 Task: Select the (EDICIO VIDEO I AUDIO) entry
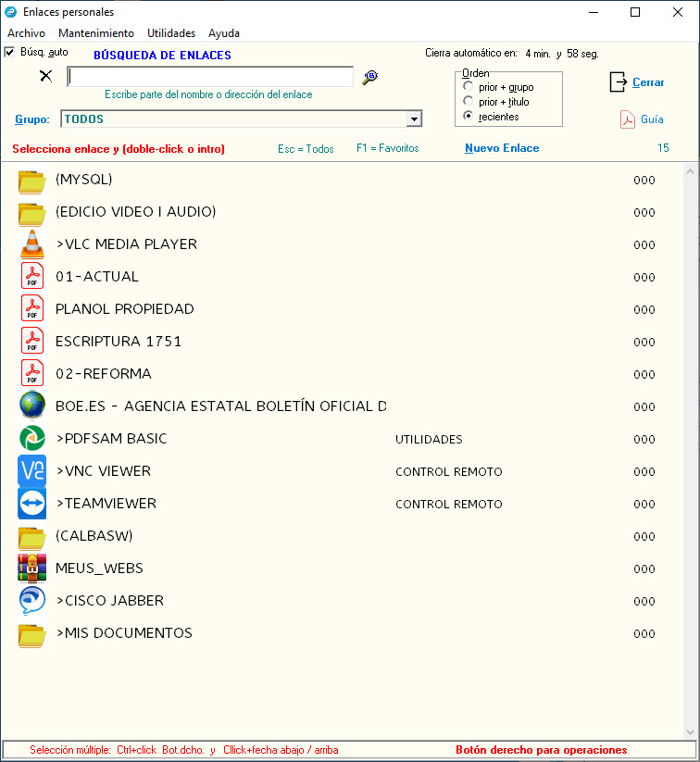click(135, 212)
